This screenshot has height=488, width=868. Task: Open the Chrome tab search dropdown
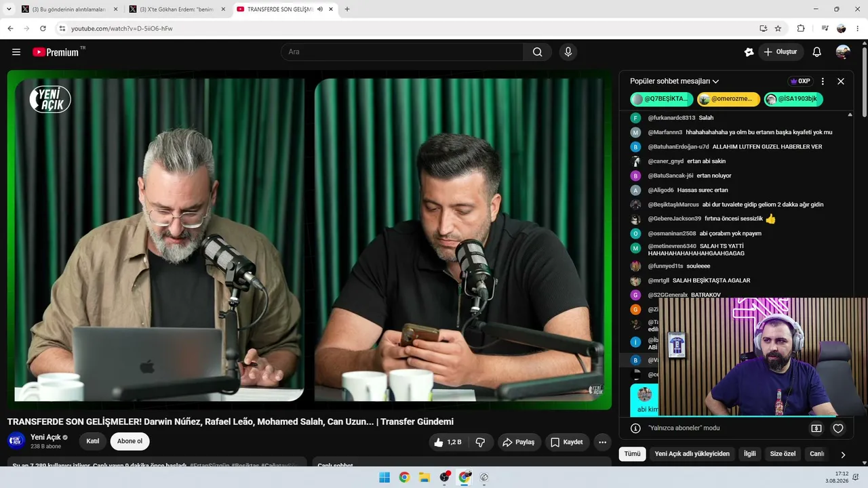(x=9, y=9)
